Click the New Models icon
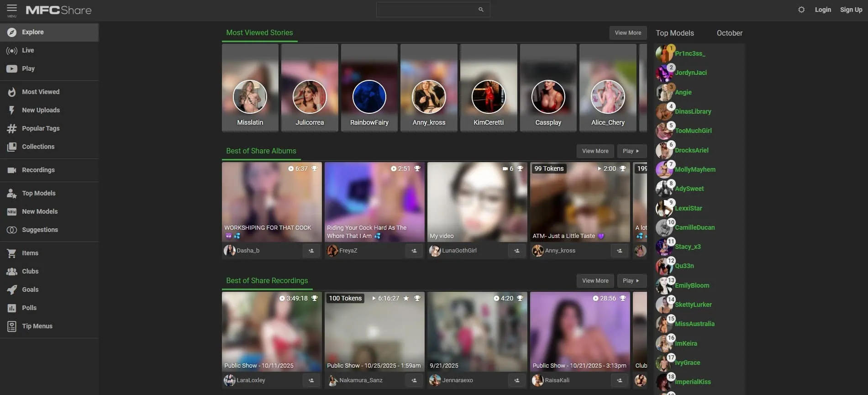868x395 pixels. pos(12,211)
